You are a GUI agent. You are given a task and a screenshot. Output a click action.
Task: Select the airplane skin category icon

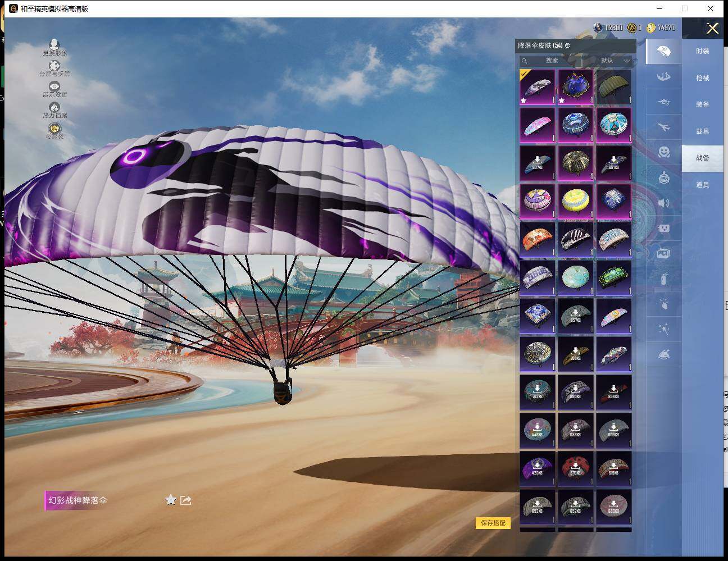[663, 127]
